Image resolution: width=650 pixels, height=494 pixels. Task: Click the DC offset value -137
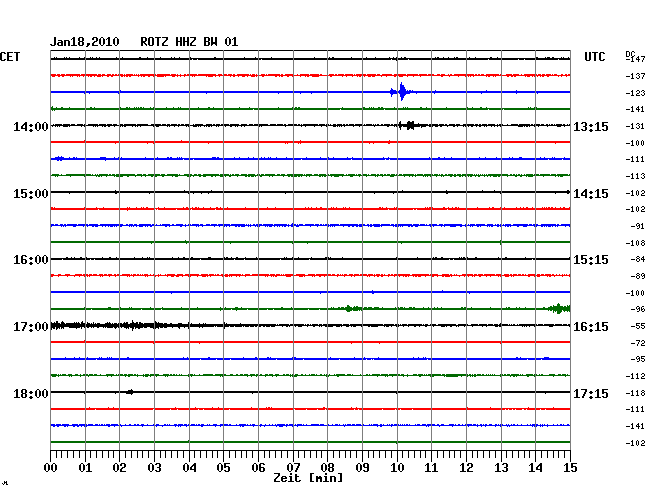[x=636, y=76]
